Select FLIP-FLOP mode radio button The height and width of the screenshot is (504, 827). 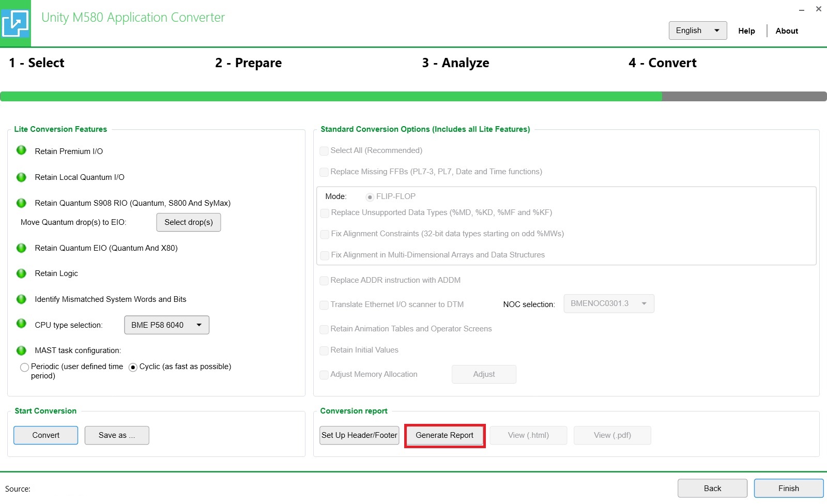(370, 197)
